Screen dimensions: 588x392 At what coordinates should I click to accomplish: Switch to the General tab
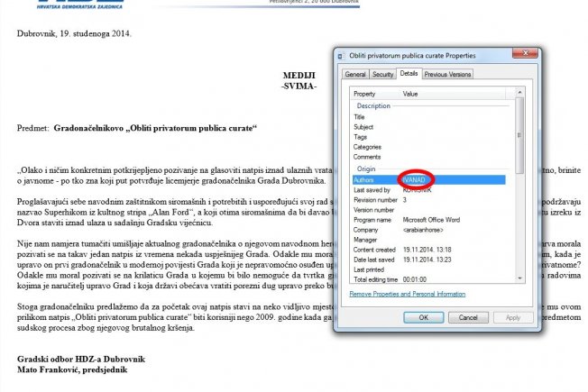[x=355, y=74]
